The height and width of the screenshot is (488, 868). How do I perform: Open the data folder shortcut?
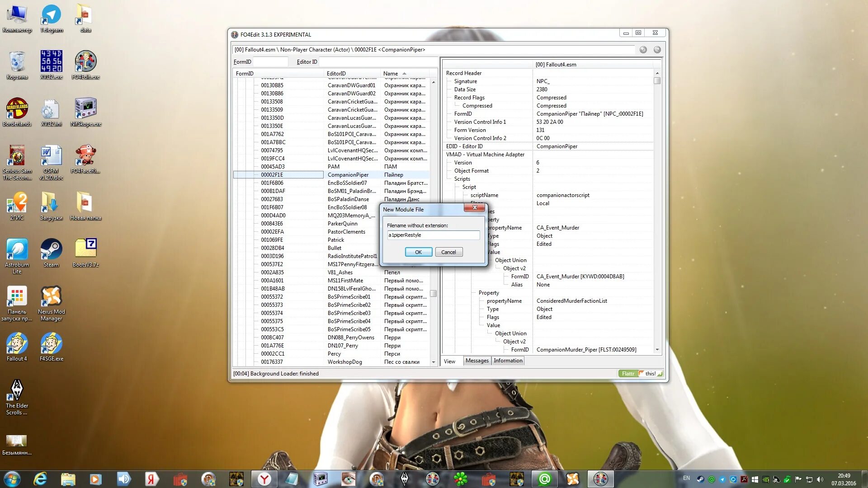point(85,19)
